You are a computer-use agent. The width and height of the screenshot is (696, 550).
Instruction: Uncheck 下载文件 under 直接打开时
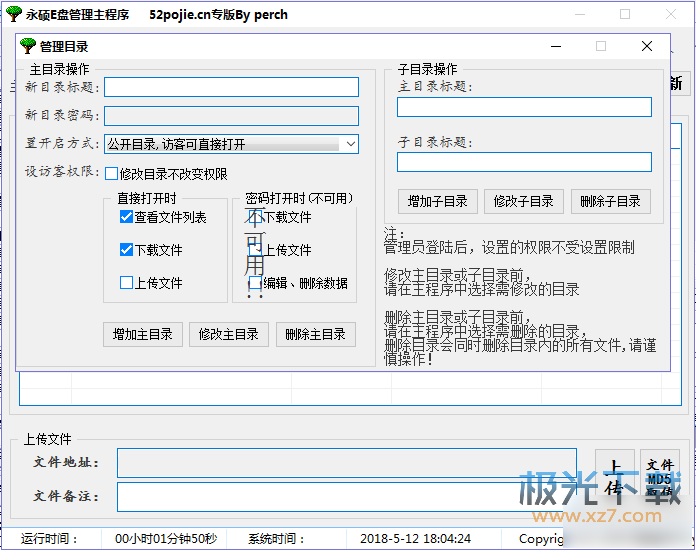click(126, 250)
